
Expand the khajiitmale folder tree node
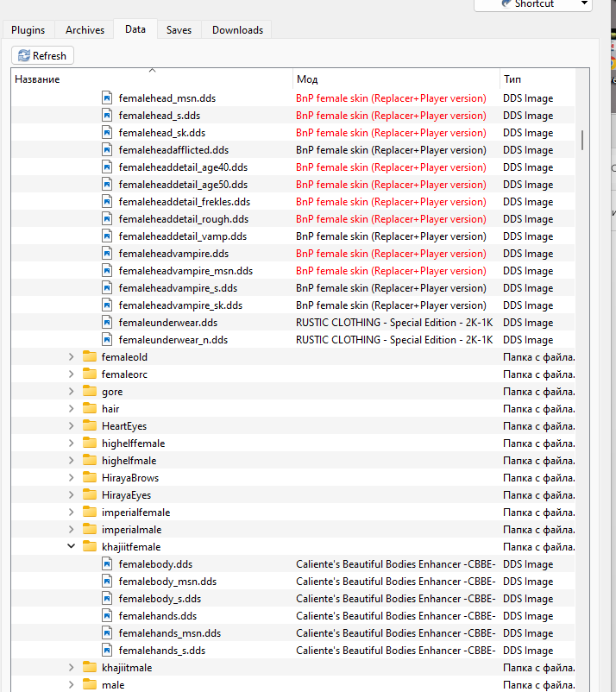[x=72, y=667]
